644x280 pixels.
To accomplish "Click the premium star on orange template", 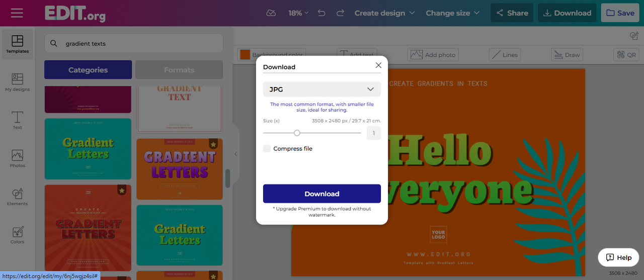I will (x=213, y=144).
